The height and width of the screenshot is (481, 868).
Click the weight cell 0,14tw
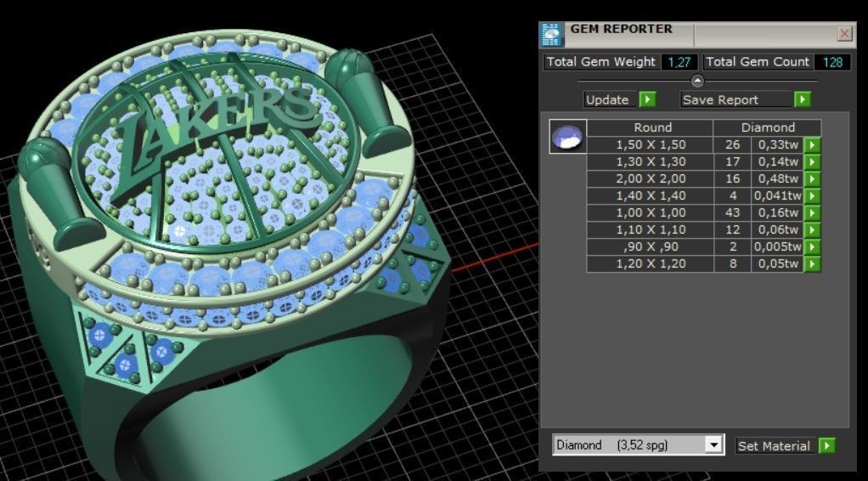778,162
